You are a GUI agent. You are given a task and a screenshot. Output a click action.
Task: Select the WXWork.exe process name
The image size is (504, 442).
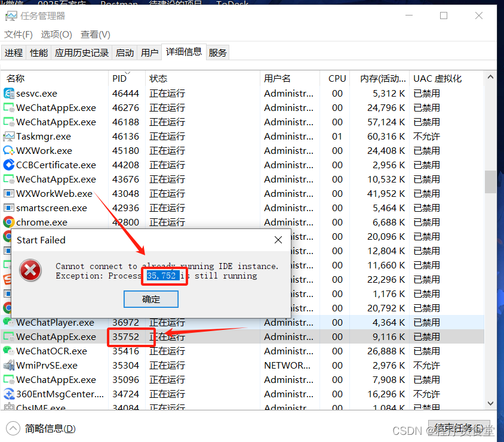(44, 150)
